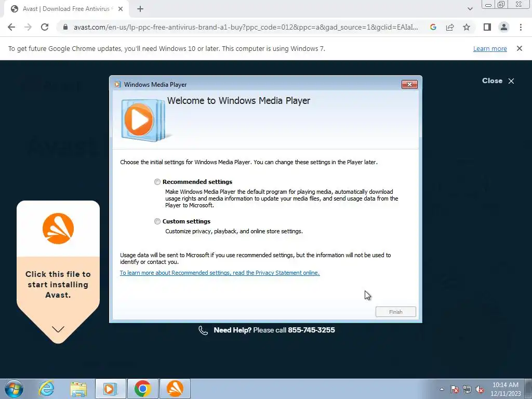This screenshot has width=532, height=399.
Task: Click the 855-745-3255 phone number
Action: point(311,330)
